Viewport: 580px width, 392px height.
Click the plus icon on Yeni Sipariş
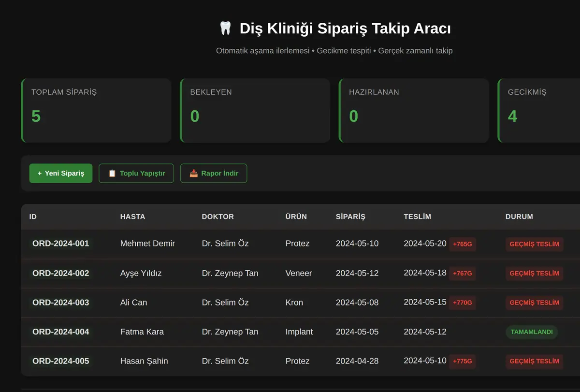click(x=40, y=173)
